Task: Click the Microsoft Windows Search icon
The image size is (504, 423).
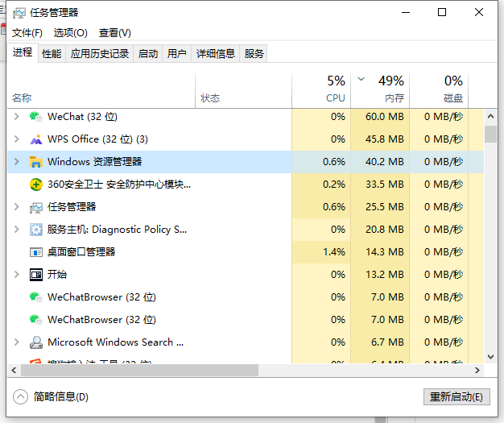Action: [x=36, y=342]
